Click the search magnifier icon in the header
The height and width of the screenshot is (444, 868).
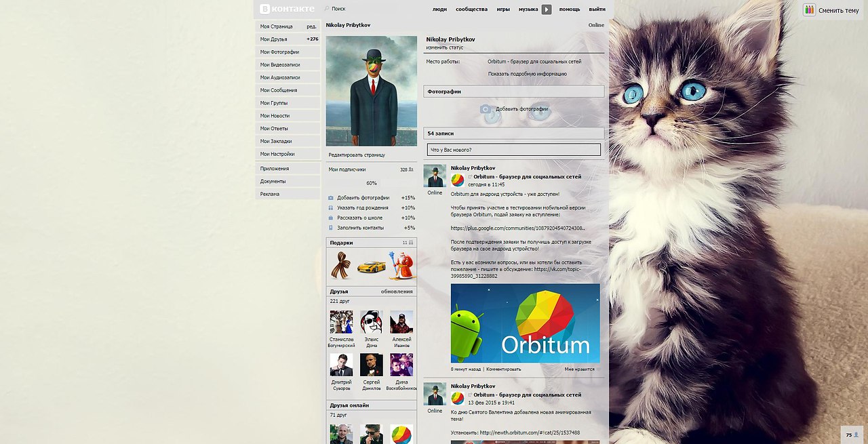[x=327, y=9]
